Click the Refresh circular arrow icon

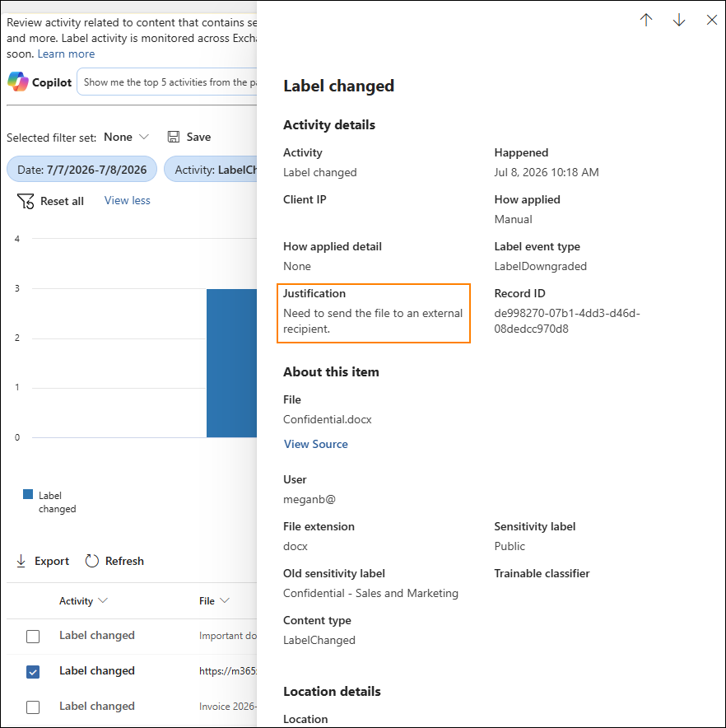92,561
